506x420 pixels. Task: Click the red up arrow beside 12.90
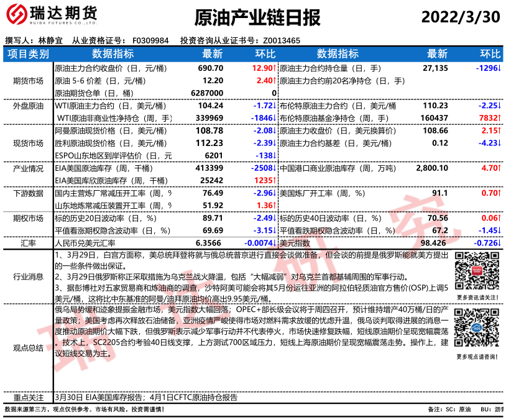point(273,68)
